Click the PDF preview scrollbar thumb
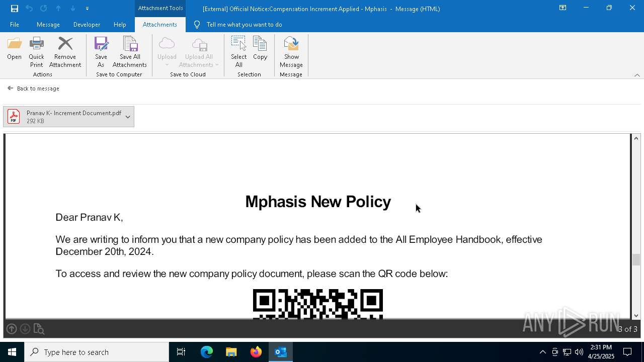The height and width of the screenshot is (362, 644). (x=636, y=259)
